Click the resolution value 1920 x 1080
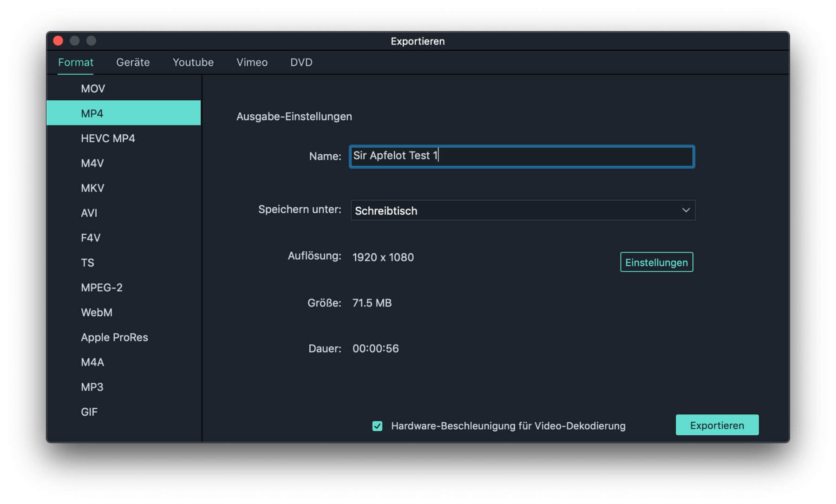The image size is (836, 504). (383, 257)
